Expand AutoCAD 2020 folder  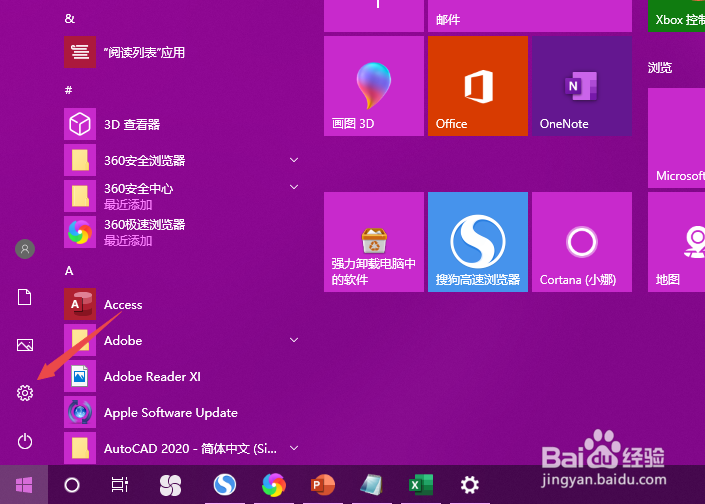coord(294,448)
